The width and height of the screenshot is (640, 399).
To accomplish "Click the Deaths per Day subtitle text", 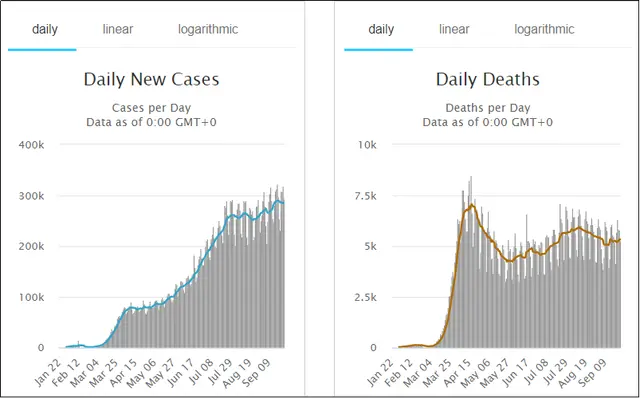I will click(x=488, y=108).
